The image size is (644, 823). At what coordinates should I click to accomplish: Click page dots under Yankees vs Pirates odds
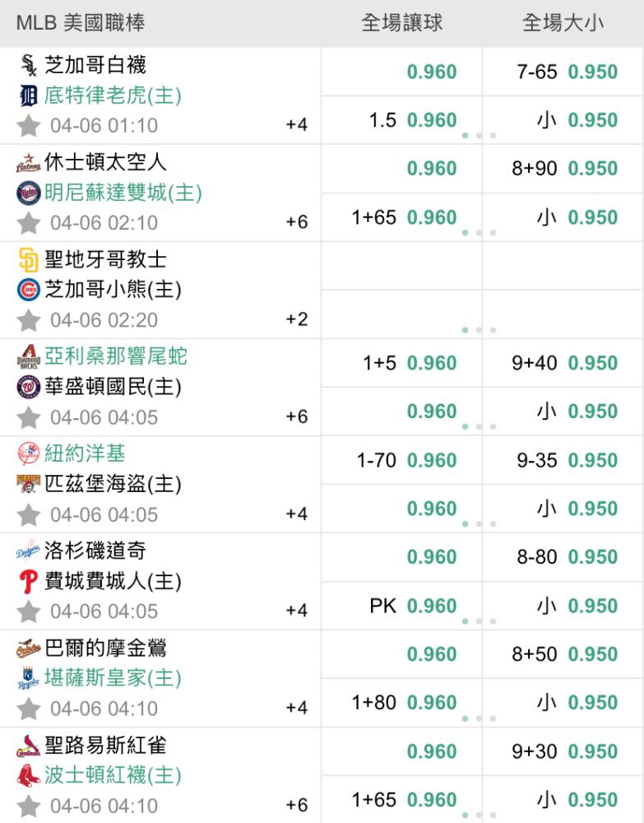pos(479,523)
